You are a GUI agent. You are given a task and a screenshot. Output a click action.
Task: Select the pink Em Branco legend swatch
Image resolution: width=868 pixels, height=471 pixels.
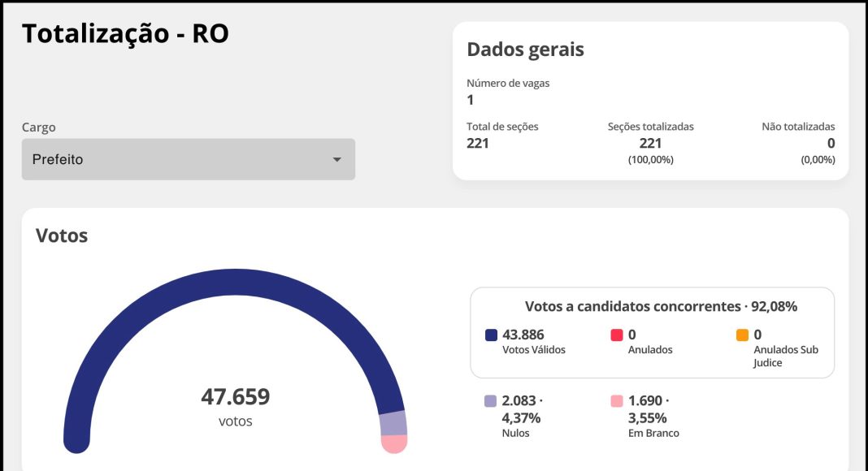click(x=617, y=400)
